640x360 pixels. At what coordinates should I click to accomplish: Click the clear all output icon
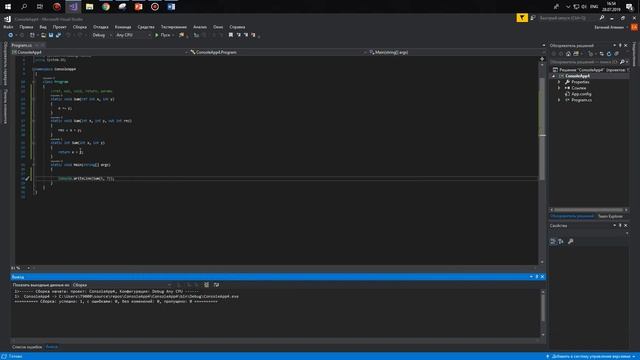(207, 285)
